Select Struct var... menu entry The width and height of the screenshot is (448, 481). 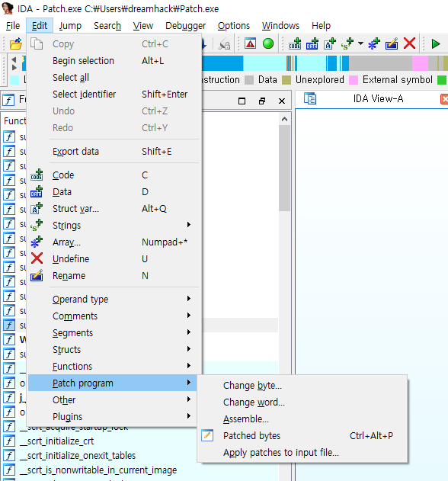point(114,209)
